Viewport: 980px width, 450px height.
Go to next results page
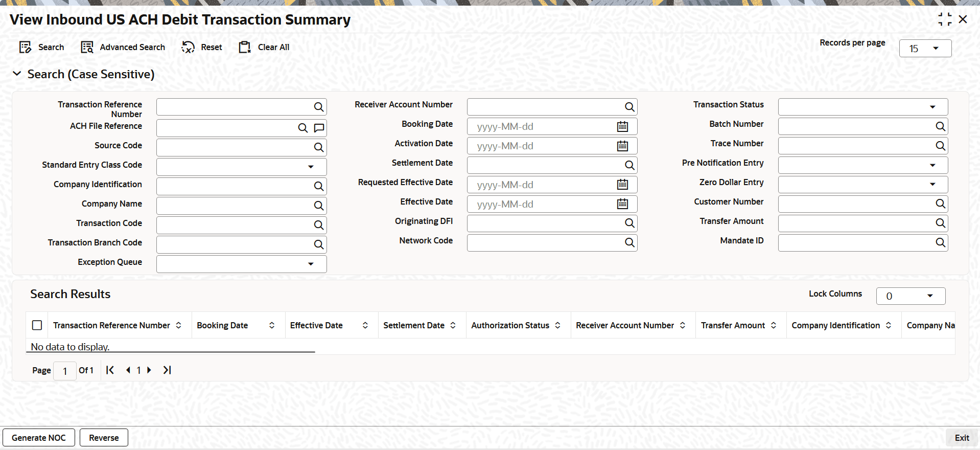point(149,370)
